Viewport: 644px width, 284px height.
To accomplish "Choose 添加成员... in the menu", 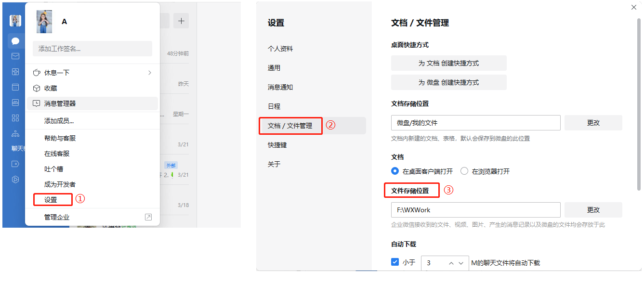I will click(92, 121).
